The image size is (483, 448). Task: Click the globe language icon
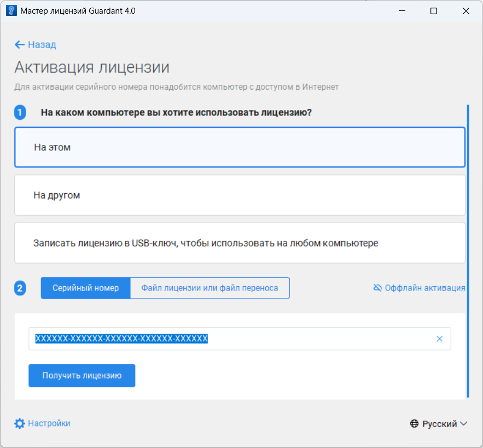(x=415, y=424)
